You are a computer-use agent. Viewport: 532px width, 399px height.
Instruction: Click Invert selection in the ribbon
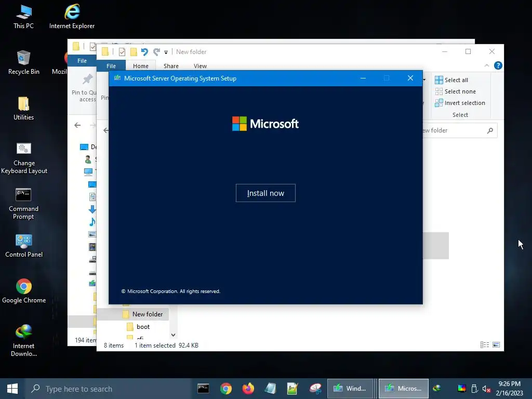[x=460, y=103]
